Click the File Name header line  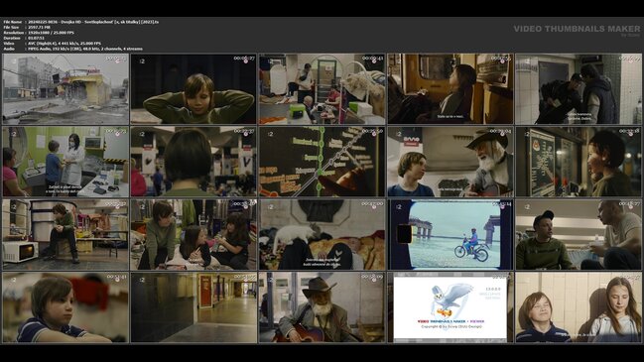pyautogui.click(x=81, y=22)
